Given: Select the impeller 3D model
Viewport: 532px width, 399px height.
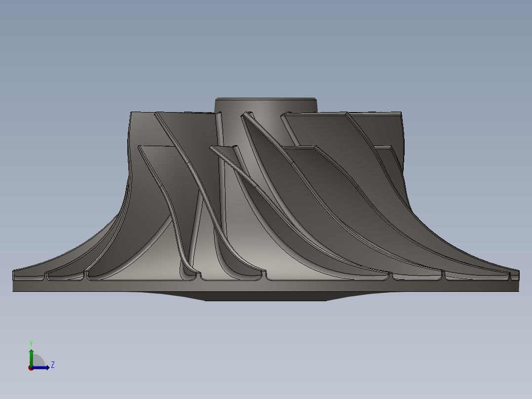Looking at the screenshot, I should [x=266, y=199].
